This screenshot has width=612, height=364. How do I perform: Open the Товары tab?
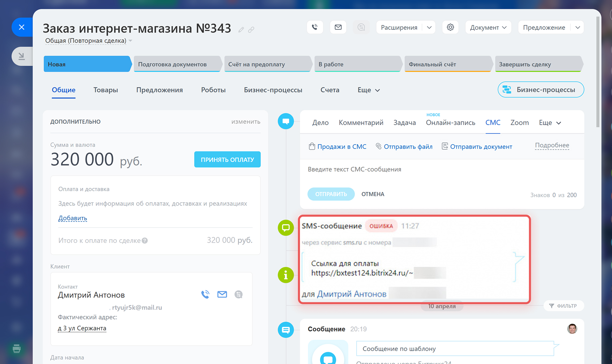pyautogui.click(x=106, y=90)
